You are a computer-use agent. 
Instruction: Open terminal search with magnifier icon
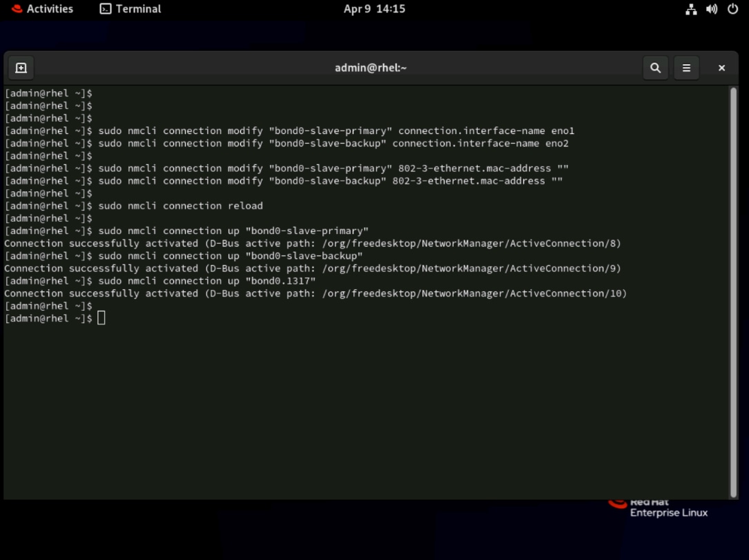655,68
